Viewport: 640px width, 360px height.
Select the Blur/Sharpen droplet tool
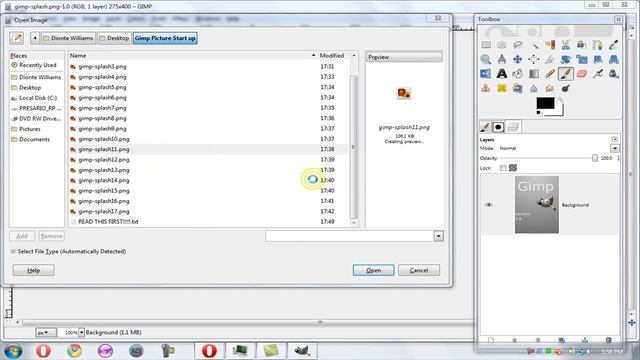[533, 89]
